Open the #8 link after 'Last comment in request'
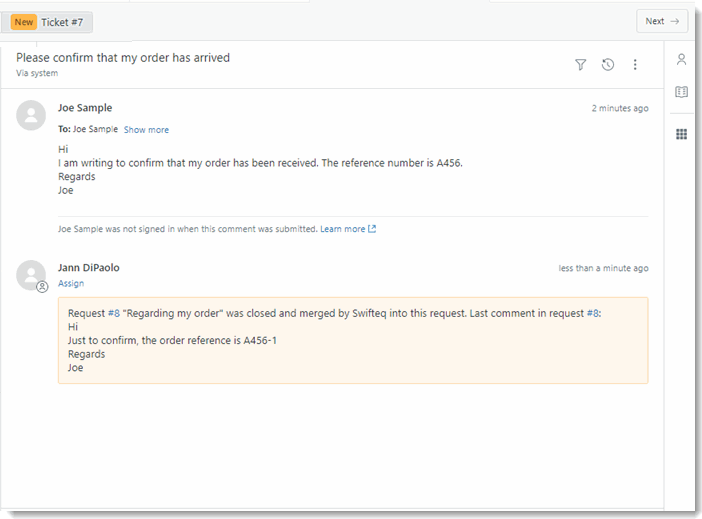This screenshot has width=702, height=519. (593, 313)
